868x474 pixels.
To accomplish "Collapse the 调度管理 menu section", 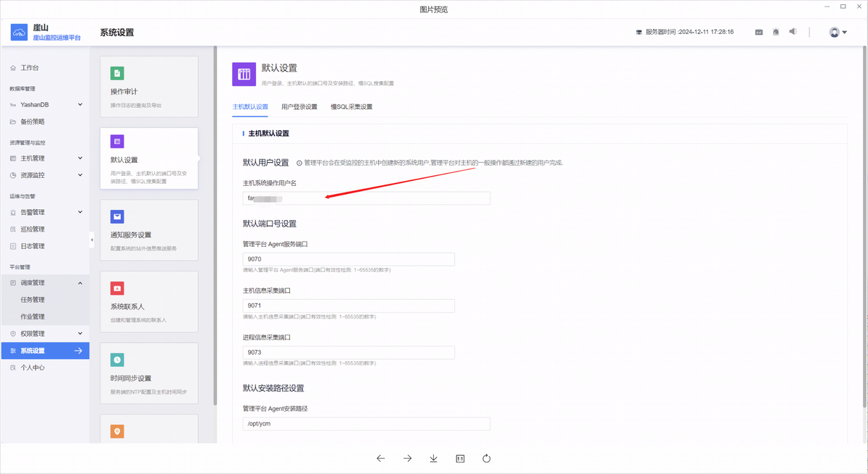I will 80,282.
